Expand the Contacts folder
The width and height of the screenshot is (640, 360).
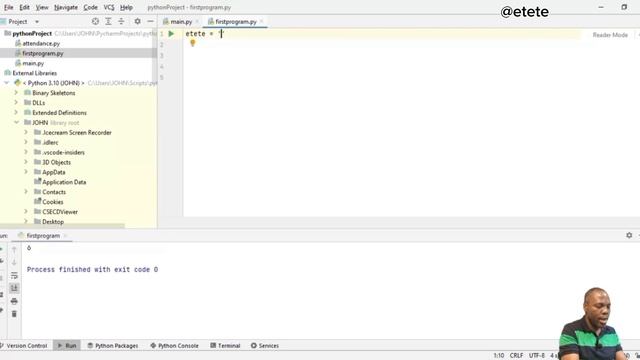pyautogui.click(x=26, y=191)
